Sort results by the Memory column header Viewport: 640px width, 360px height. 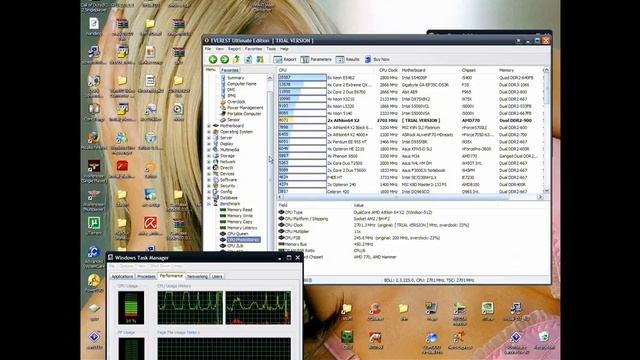tap(519, 70)
